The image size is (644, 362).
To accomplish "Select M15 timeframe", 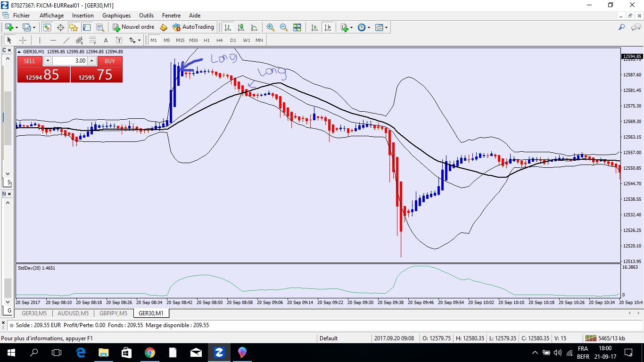I will [x=180, y=40].
